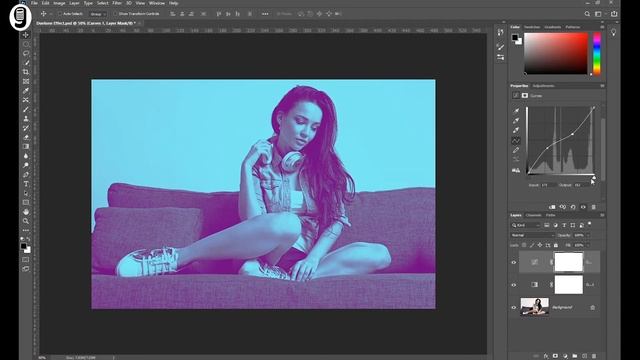Open the Layers panel flyout menu
640x360 pixels.
[602, 215]
